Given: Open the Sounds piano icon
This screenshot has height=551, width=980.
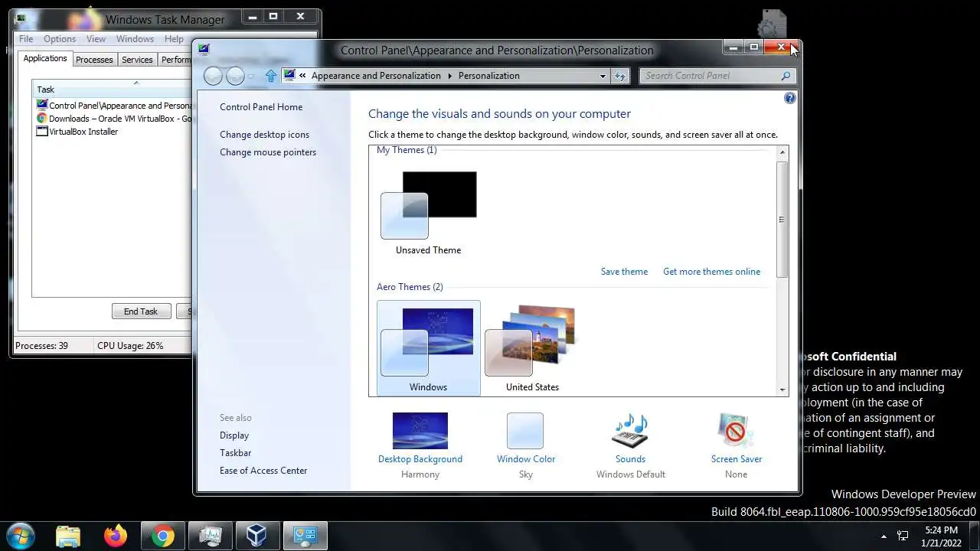Looking at the screenshot, I should (630, 432).
